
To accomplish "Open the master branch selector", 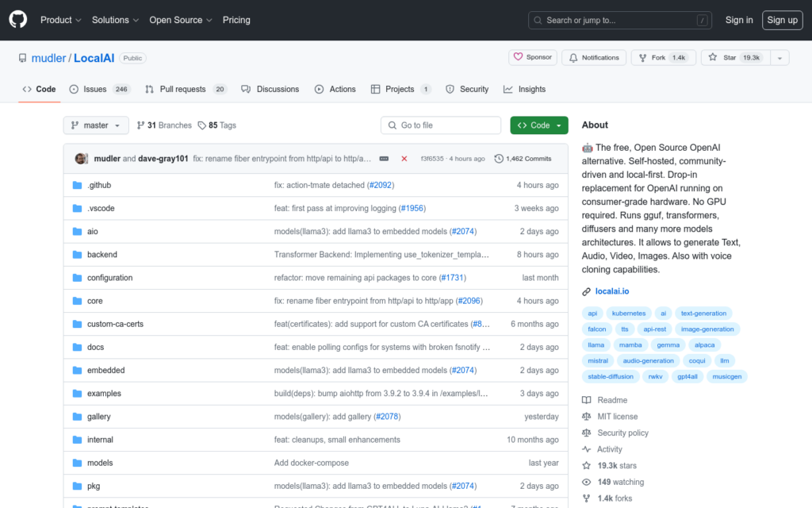I will coord(96,125).
